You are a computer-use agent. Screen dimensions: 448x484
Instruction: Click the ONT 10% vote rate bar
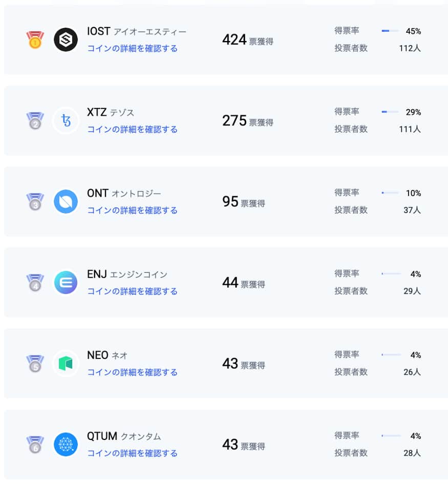point(390,193)
